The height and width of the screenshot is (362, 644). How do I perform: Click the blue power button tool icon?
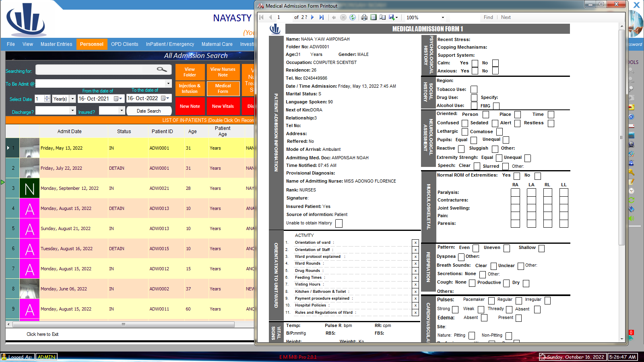click(631, 117)
